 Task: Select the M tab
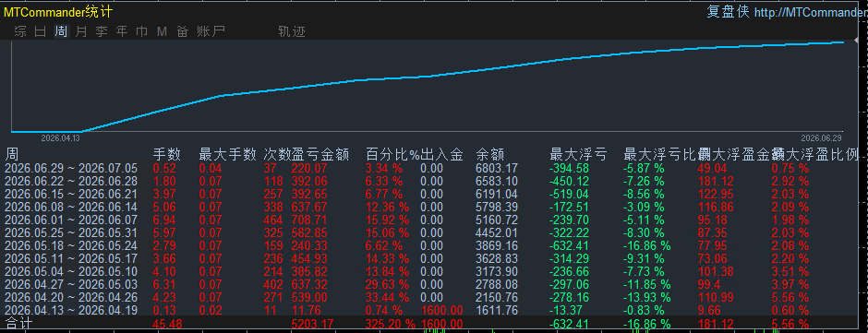[x=162, y=31]
